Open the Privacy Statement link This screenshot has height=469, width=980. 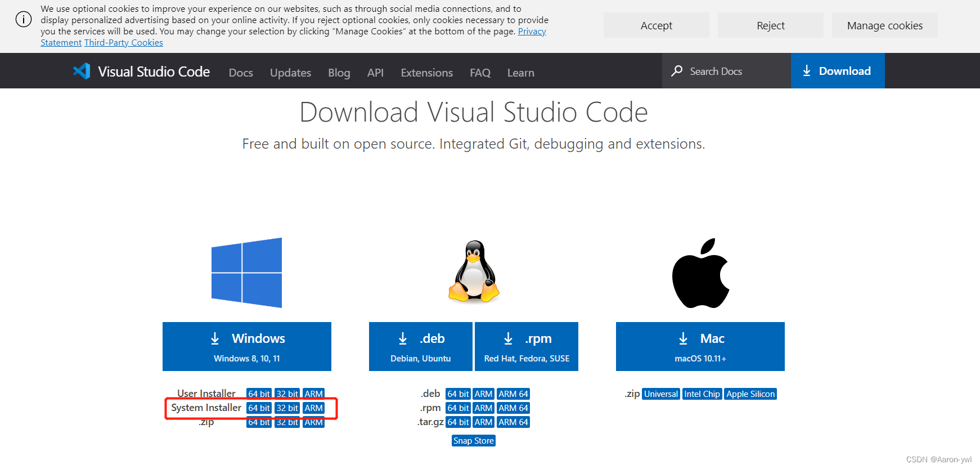(532, 32)
